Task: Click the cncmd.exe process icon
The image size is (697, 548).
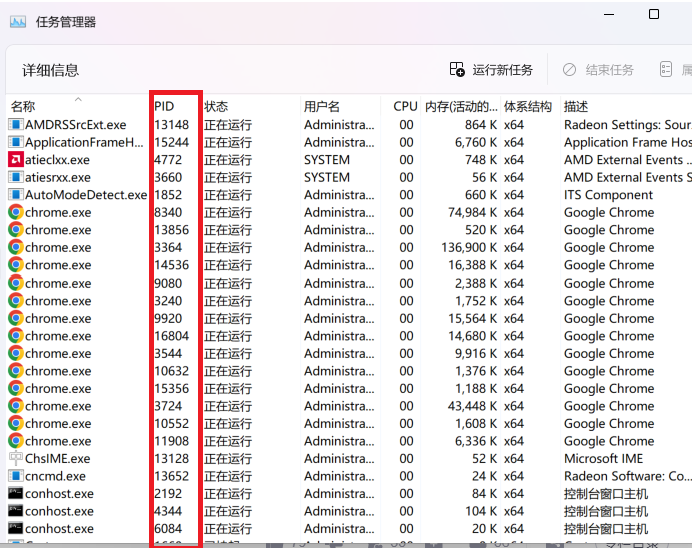Action: click(x=16, y=476)
